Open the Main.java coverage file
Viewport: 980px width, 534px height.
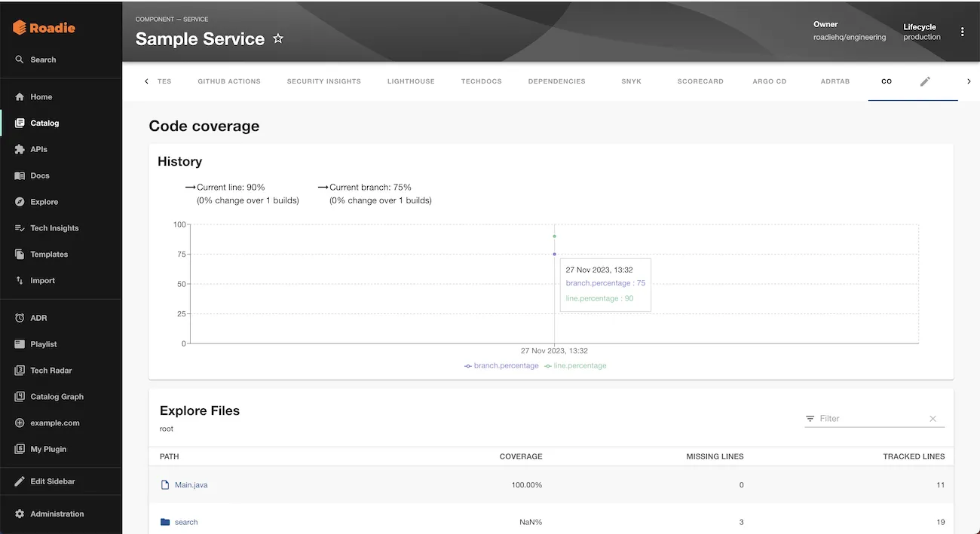pos(191,485)
